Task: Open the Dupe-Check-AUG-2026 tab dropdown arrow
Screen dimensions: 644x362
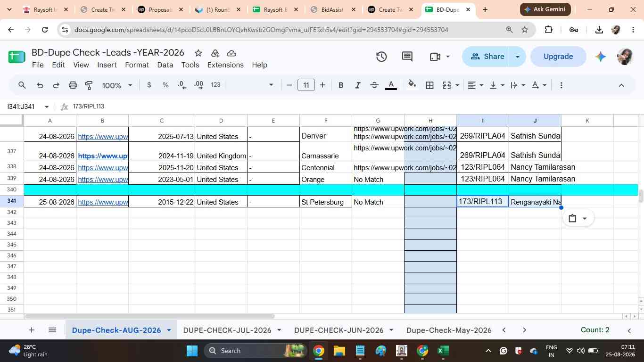Action: click(x=169, y=330)
